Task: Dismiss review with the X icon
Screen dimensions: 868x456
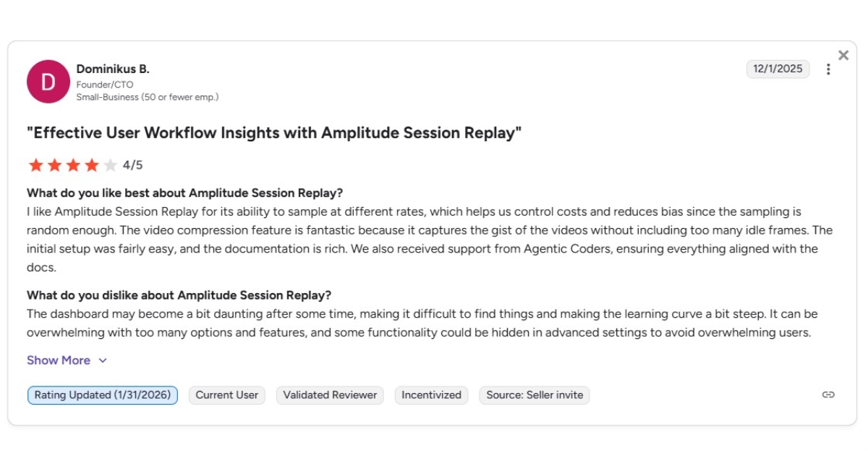Action: (x=843, y=54)
